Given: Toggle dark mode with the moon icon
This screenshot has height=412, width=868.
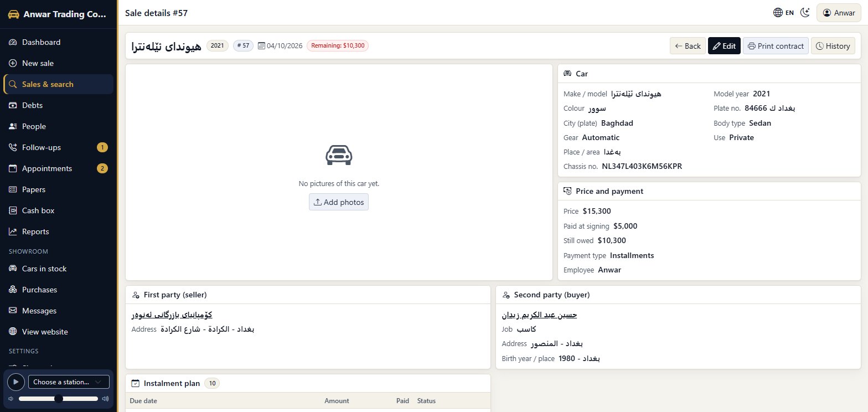Looking at the screenshot, I should click(805, 13).
